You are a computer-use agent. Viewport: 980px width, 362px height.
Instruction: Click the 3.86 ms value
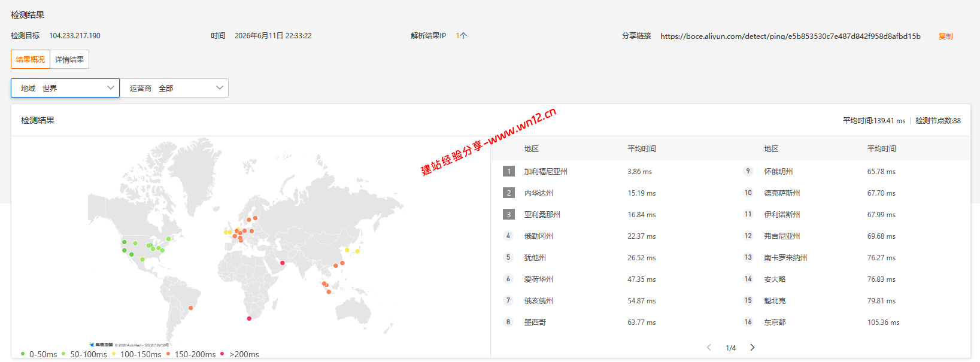(639, 172)
